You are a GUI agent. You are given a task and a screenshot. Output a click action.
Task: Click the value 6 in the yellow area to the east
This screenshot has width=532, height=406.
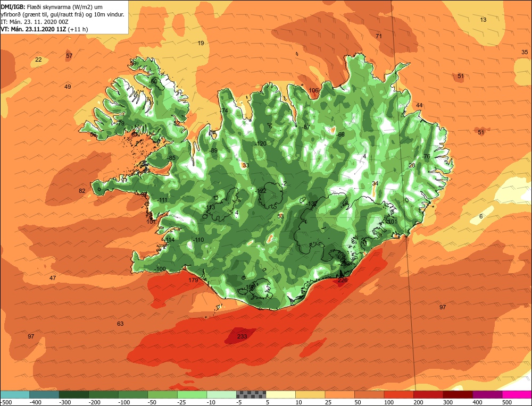tap(481, 217)
